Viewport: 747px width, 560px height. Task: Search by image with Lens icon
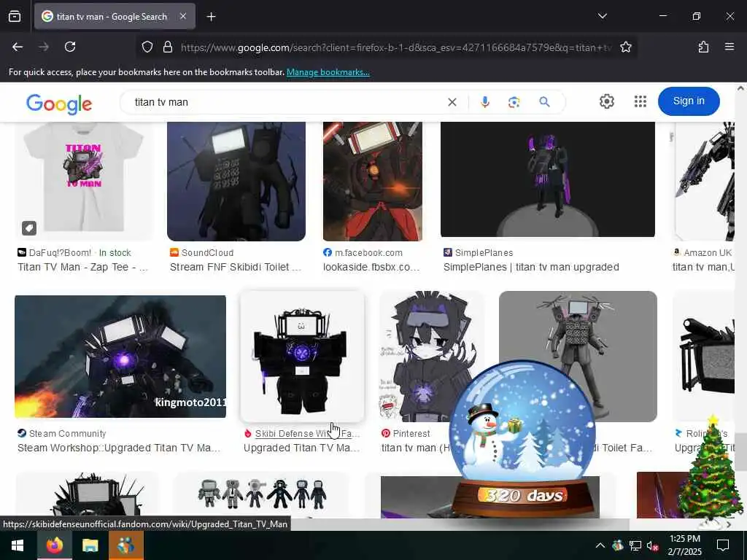coord(514,102)
